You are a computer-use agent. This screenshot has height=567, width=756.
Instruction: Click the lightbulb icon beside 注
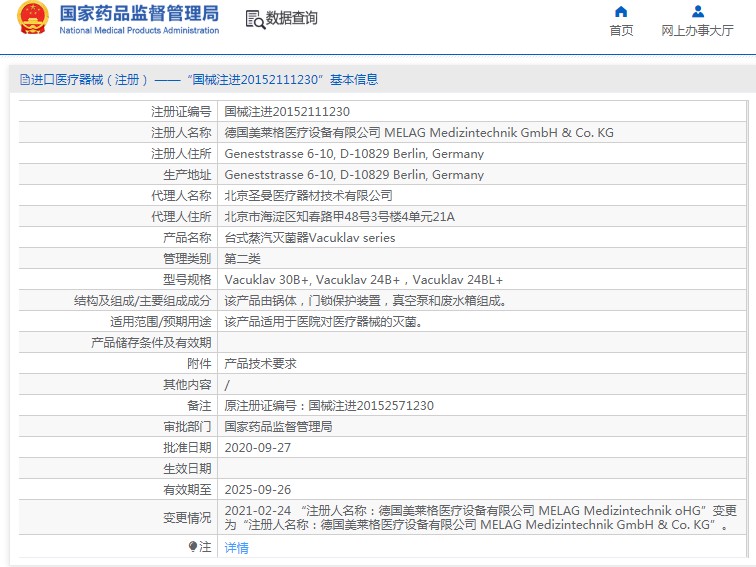tap(193, 547)
